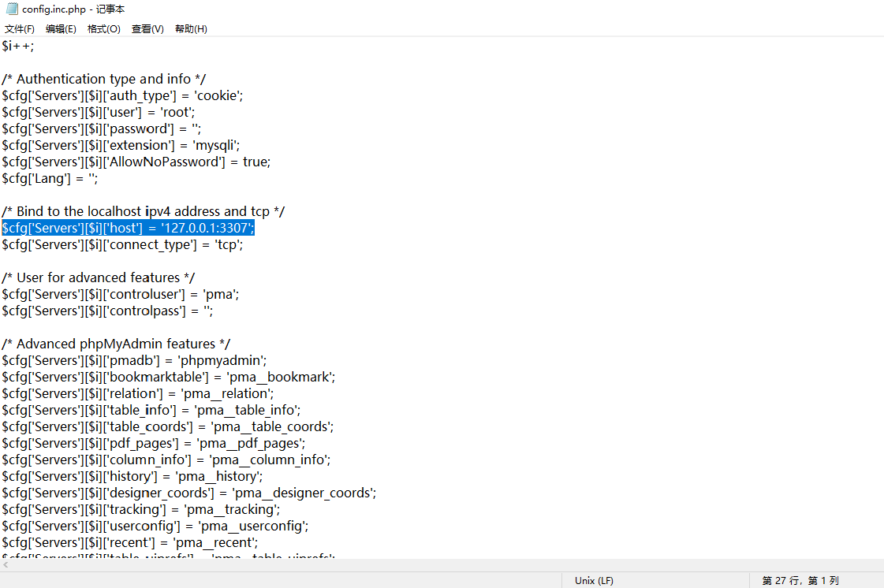Image resolution: width=884 pixels, height=588 pixels.
Task: Click the Advanced phpMyAdmin features comment
Action: 116,344
